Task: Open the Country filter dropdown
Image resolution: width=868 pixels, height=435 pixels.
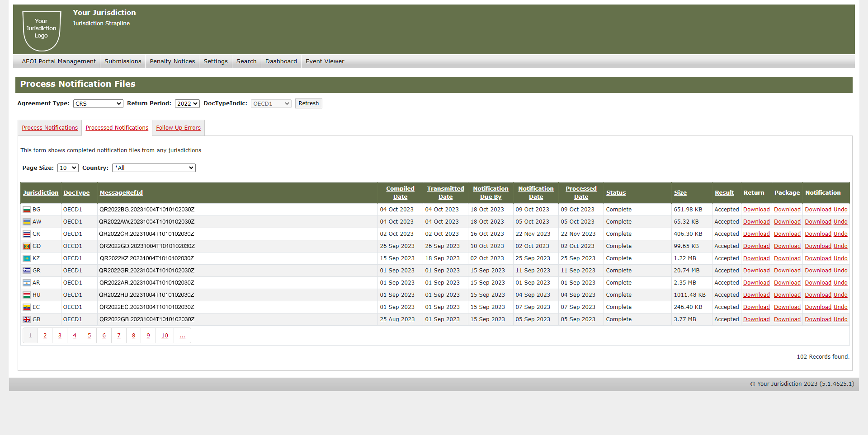Action: [154, 168]
